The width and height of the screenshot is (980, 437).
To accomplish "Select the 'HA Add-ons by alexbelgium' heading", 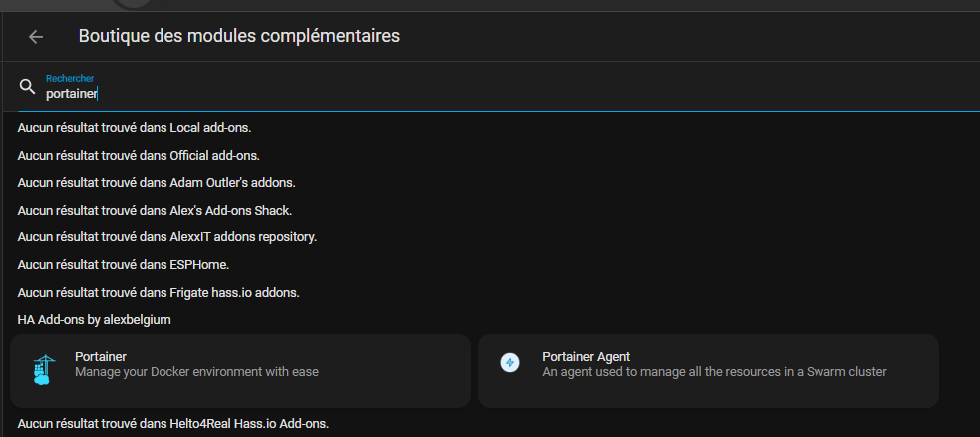I will point(95,320).
